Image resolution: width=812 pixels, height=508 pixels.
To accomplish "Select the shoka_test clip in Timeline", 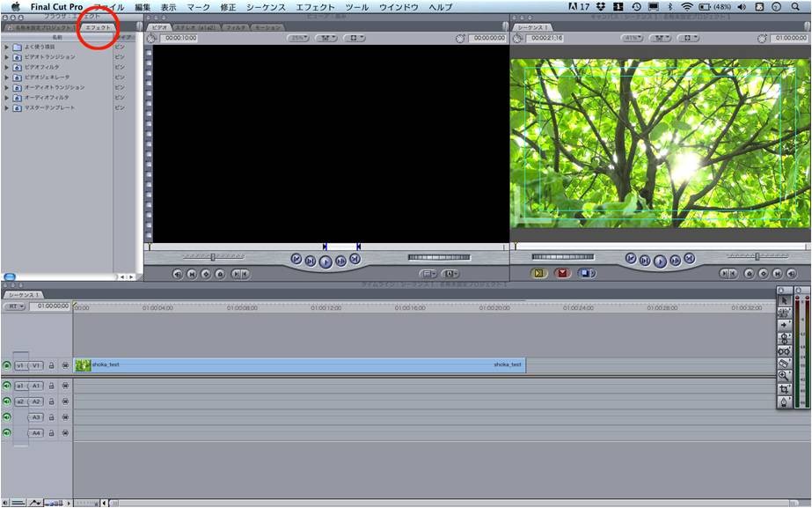I will tap(300, 364).
